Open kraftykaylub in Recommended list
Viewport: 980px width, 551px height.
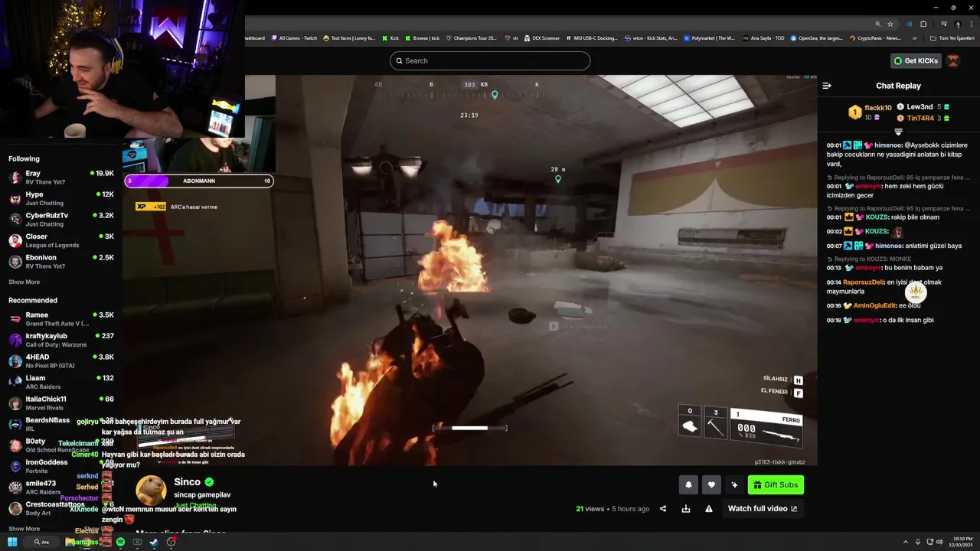coord(61,340)
